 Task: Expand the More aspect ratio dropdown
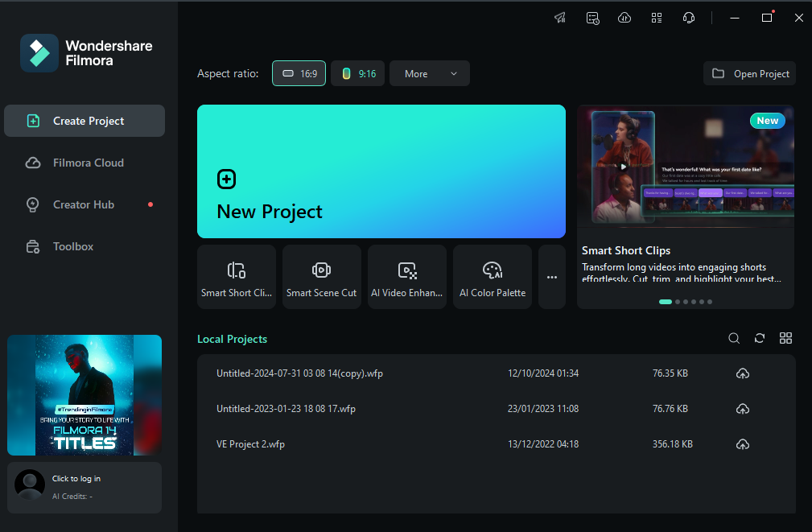tap(430, 73)
